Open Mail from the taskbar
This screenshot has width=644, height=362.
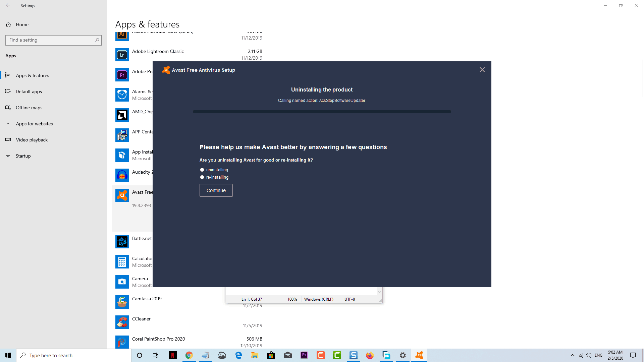pyautogui.click(x=288, y=355)
